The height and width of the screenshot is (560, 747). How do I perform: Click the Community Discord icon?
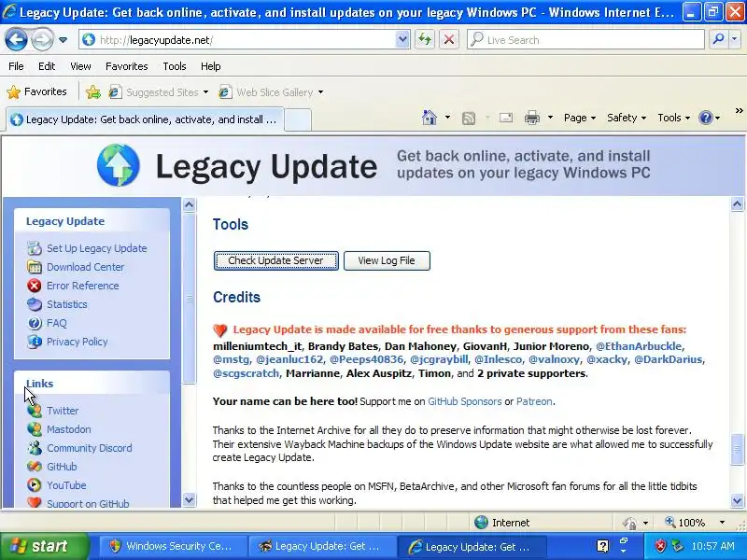(x=35, y=448)
